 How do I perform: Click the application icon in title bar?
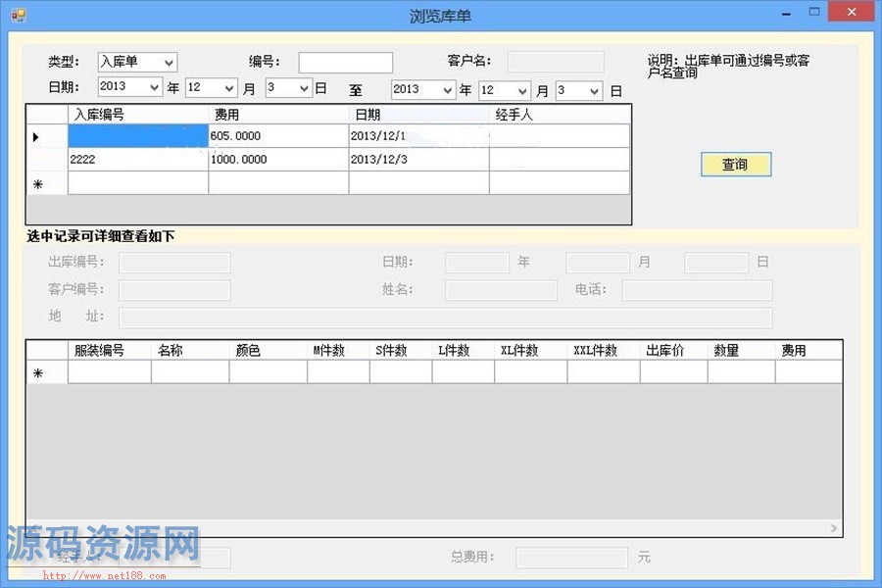click(19, 16)
